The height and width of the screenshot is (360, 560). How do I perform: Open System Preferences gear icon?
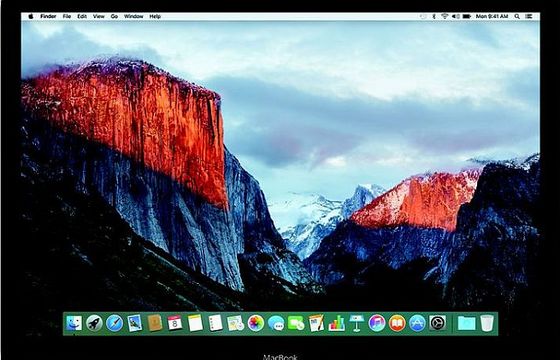(438, 323)
